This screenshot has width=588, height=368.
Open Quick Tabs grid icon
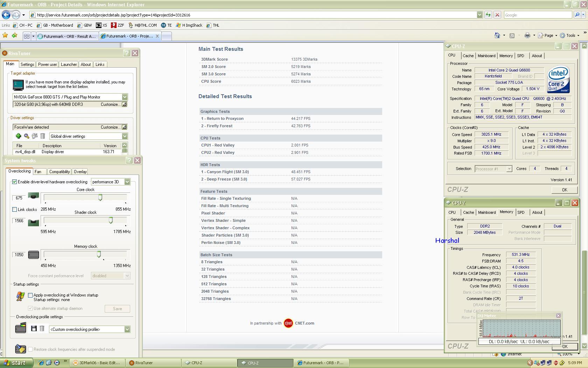(x=27, y=36)
